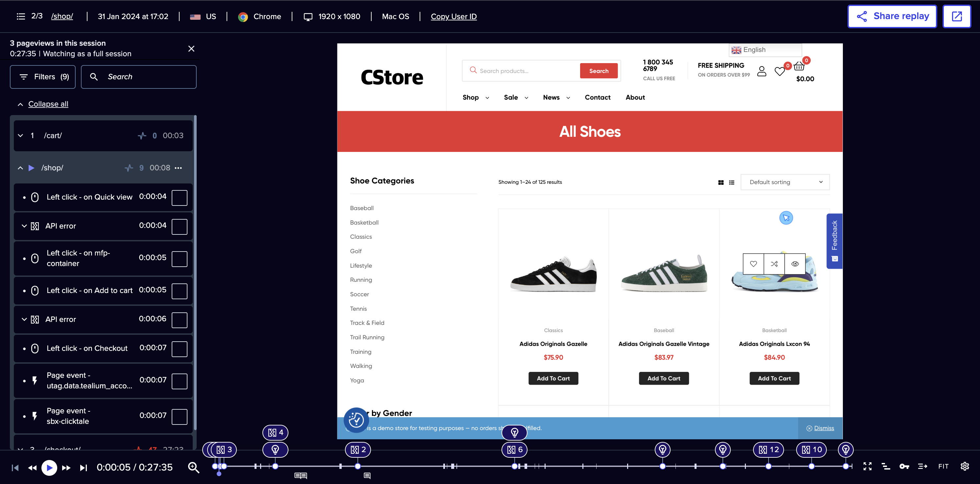This screenshot has width=980, height=484.
Task: Open the key shortcuts icon
Action: [x=904, y=466]
